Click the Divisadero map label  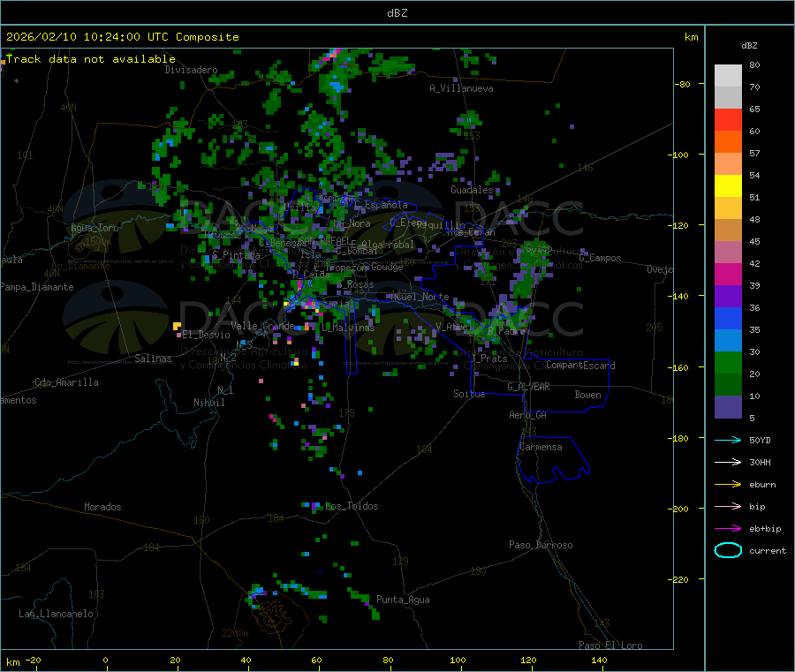(191, 70)
